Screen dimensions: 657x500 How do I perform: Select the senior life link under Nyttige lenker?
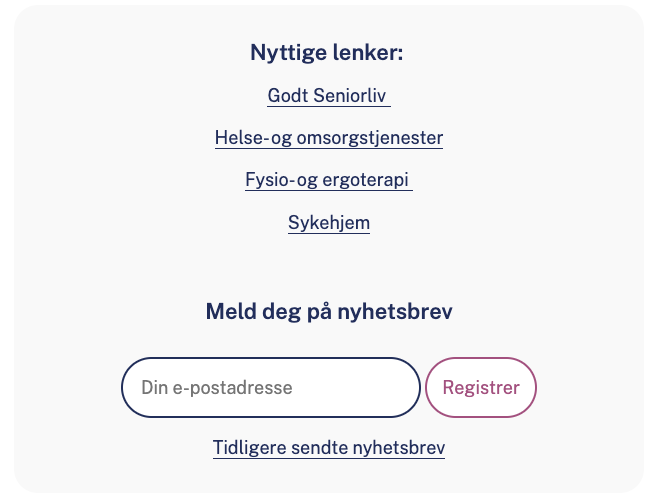(327, 96)
